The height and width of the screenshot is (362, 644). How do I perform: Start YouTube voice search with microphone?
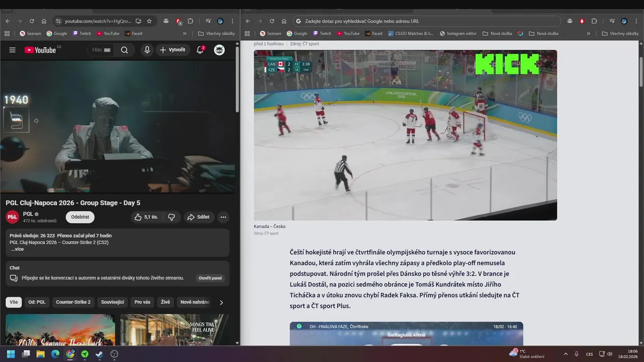[147, 50]
